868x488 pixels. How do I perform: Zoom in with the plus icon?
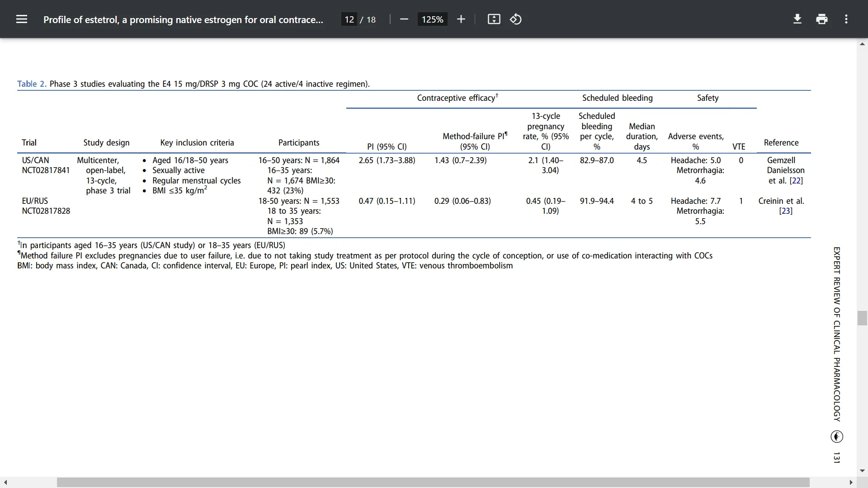461,19
